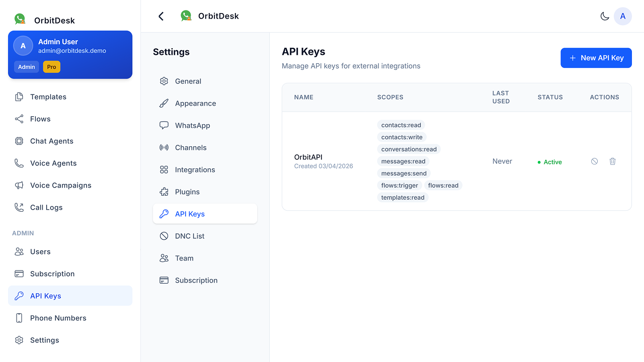Click the revoke icon for OrbitAPI key

point(594,161)
